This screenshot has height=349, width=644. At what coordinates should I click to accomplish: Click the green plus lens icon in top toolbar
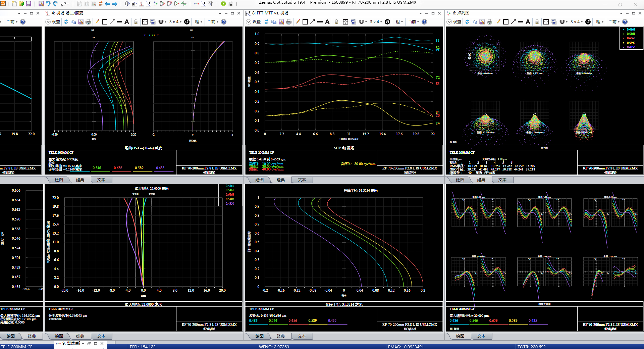(184, 4)
